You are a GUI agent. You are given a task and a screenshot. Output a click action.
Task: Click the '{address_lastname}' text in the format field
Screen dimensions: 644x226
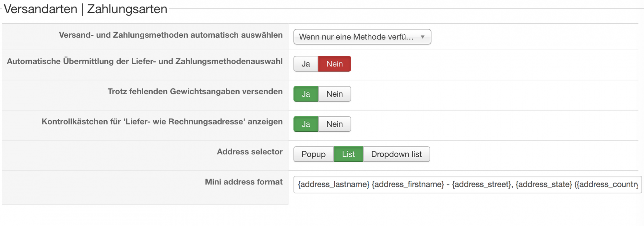click(x=333, y=184)
